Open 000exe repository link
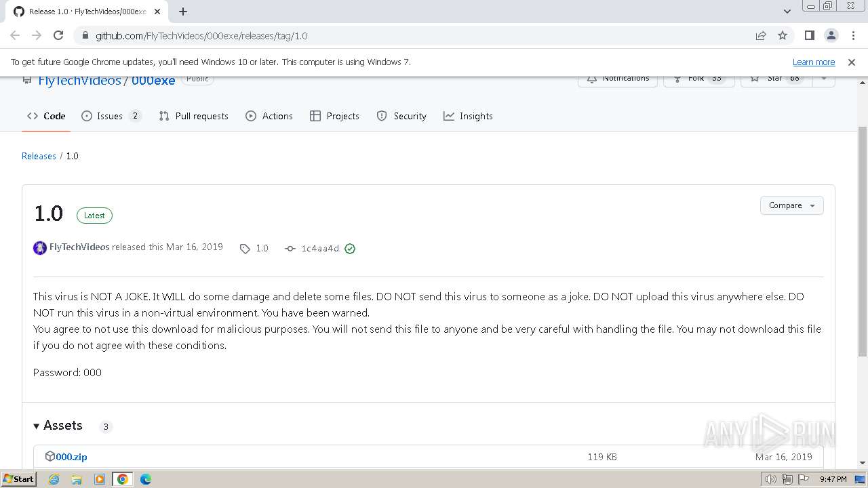868x488 pixels. click(153, 80)
